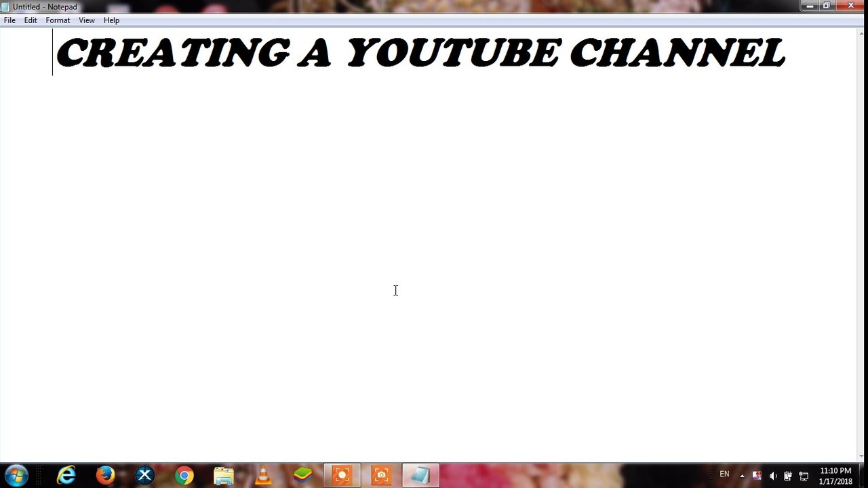Launch VLC media player
This screenshot has width=868, height=488.
point(262,475)
